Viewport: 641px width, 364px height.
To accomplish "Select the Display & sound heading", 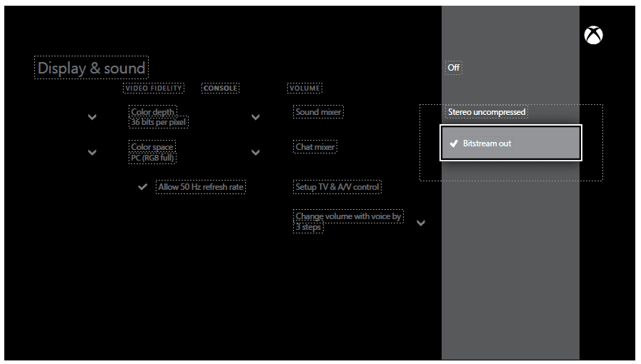I will click(x=91, y=69).
